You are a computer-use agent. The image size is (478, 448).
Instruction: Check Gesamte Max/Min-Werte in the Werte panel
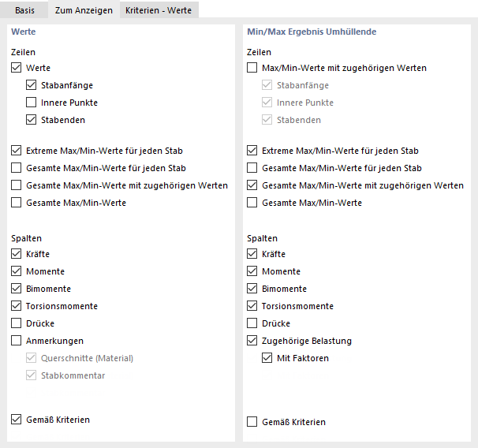point(17,203)
